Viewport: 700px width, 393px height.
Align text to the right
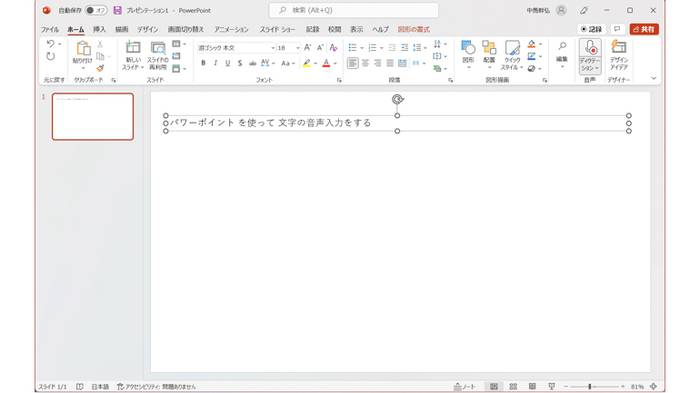coord(378,63)
